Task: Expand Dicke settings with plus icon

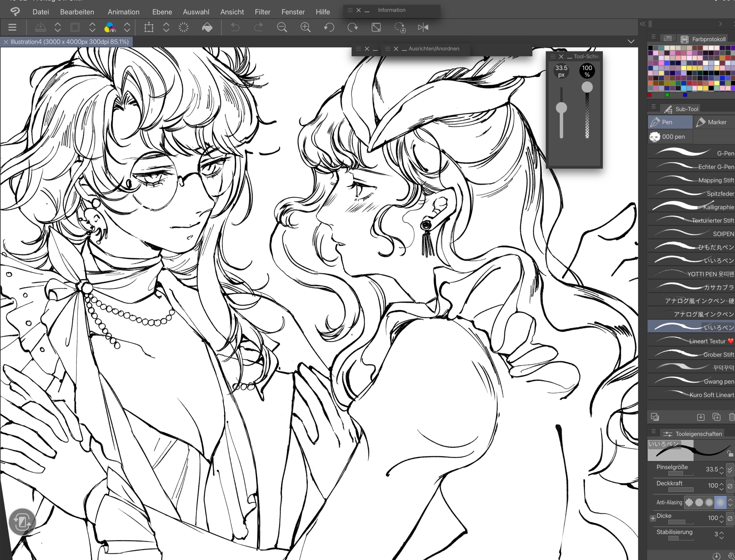Action: point(653,518)
